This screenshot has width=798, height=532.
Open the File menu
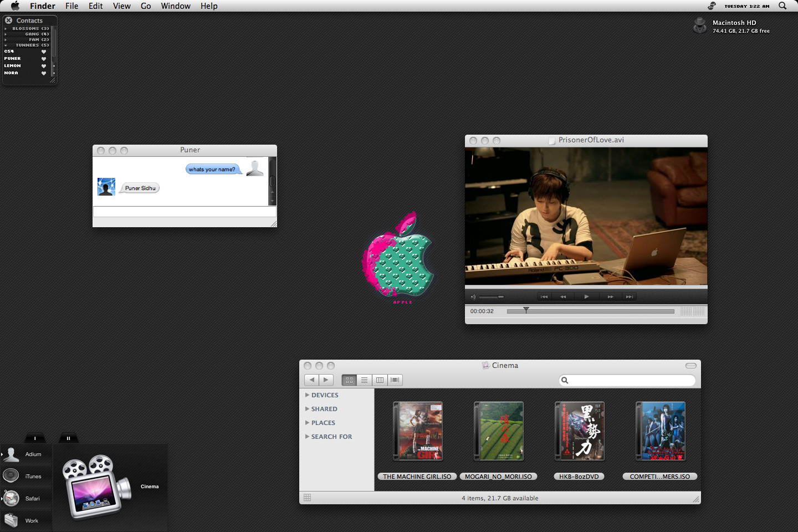coord(71,6)
